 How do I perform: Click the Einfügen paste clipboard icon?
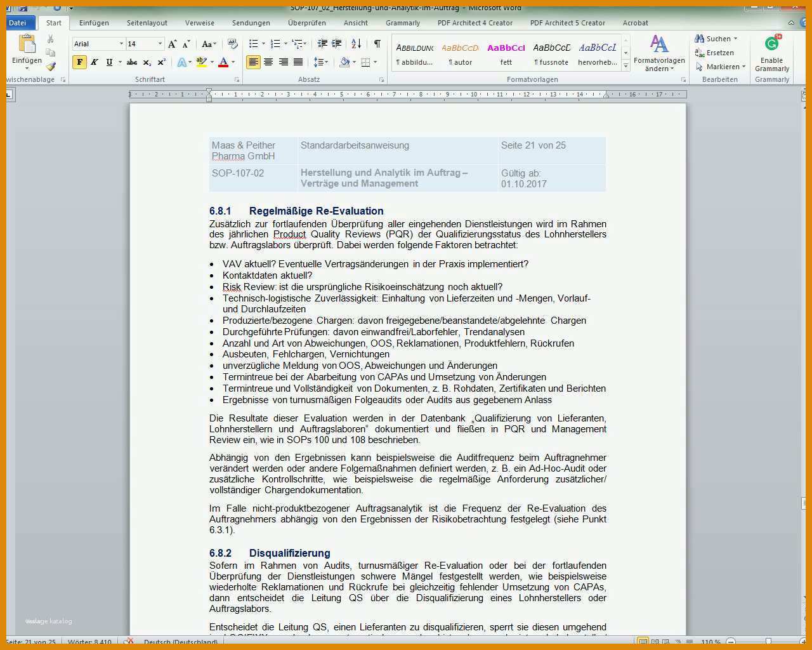[x=27, y=44]
